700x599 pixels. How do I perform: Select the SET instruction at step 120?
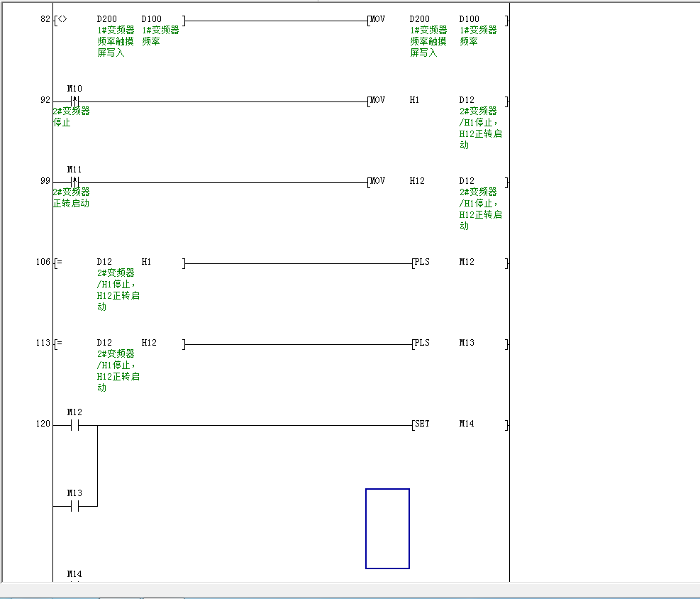coord(422,424)
